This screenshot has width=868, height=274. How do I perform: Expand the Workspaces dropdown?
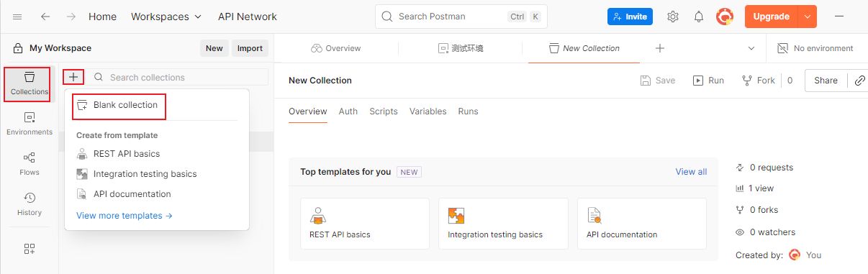(x=166, y=17)
